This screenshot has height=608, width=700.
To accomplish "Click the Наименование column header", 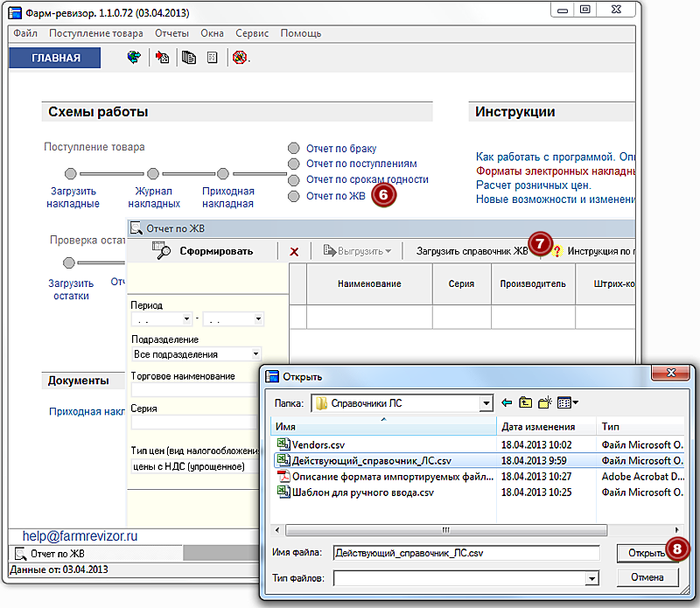I will (369, 284).
